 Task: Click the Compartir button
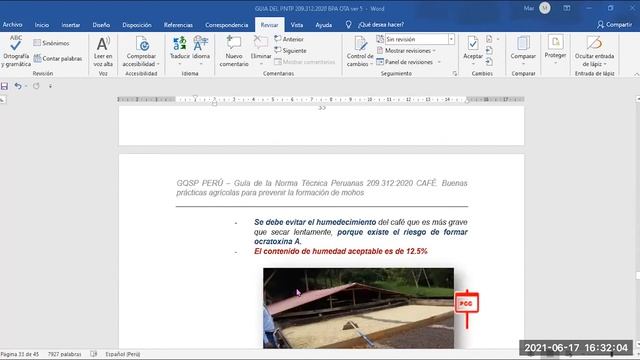click(614, 25)
